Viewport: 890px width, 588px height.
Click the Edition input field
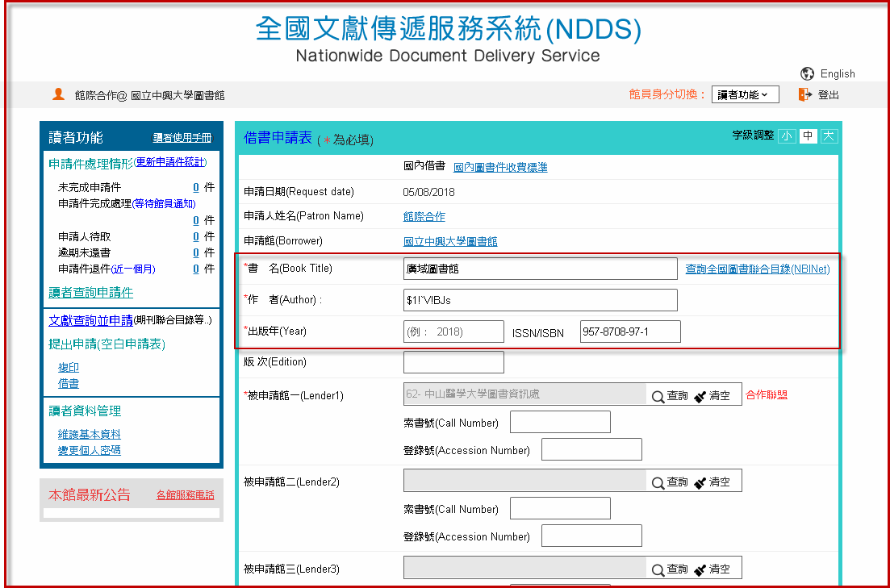click(453, 362)
